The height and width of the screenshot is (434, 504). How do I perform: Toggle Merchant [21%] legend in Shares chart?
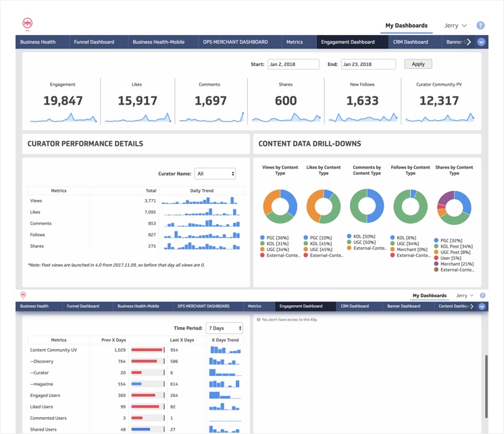[454, 264]
